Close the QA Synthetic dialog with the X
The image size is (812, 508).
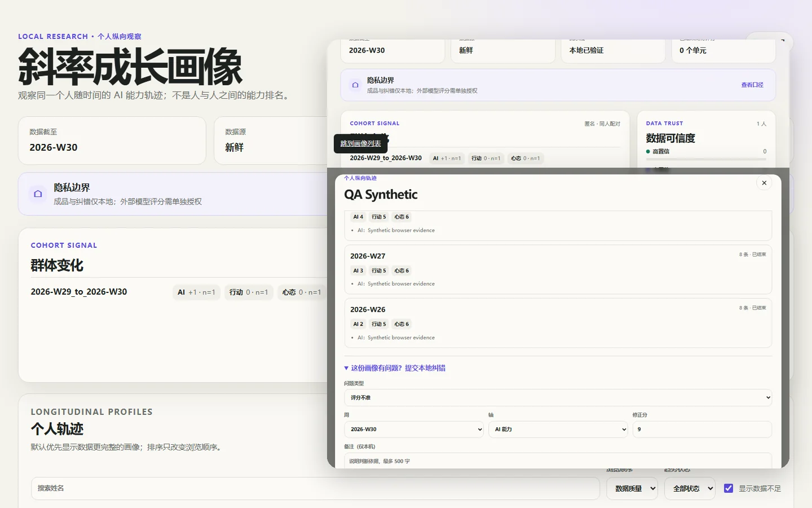tap(764, 183)
